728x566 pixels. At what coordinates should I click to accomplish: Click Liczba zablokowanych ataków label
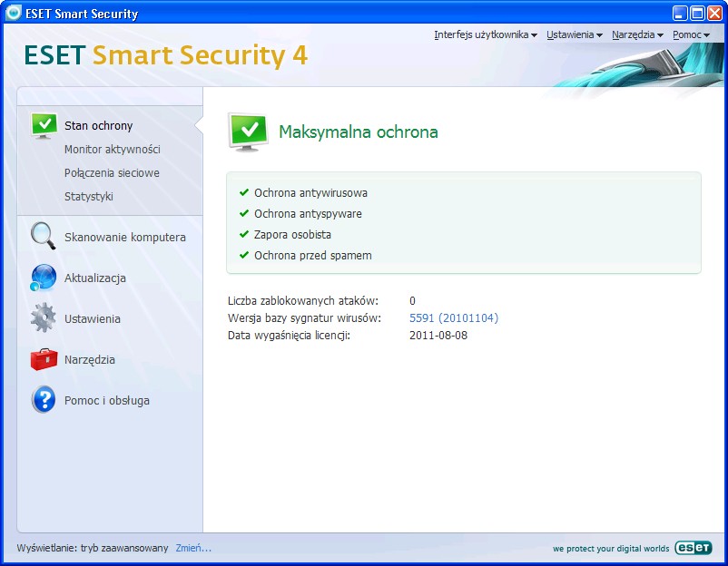303,300
